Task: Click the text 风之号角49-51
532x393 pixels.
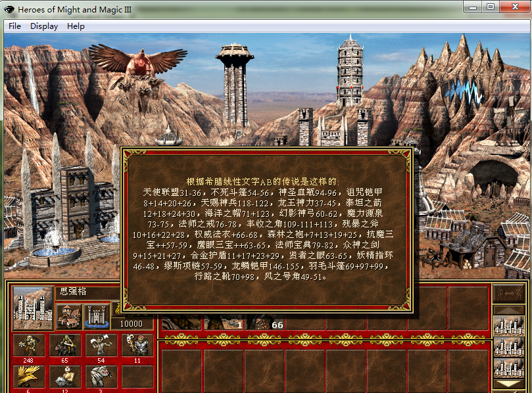Action: click(x=293, y=277)
